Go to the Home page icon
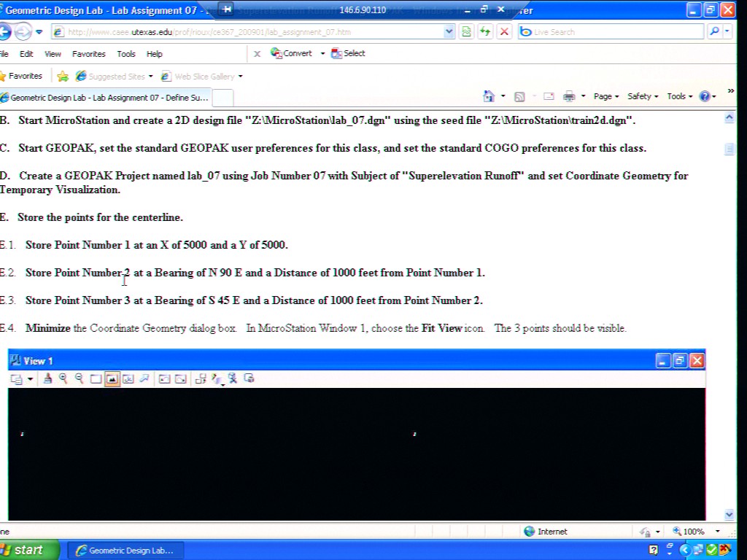Viewport: 747px width, 560px height. [x=489, y=96]
